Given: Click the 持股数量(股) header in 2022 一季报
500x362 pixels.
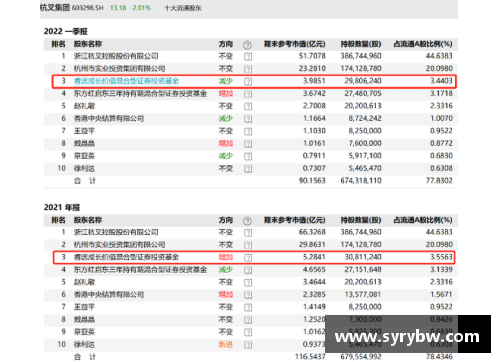Looking at the screenshot, I should pyautogui.click(x=361, y=44).
